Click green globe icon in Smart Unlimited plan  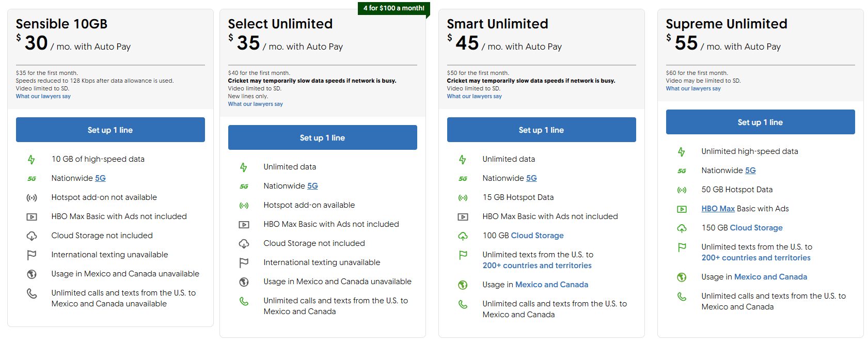pyautogui.click(x=463, y=285)
